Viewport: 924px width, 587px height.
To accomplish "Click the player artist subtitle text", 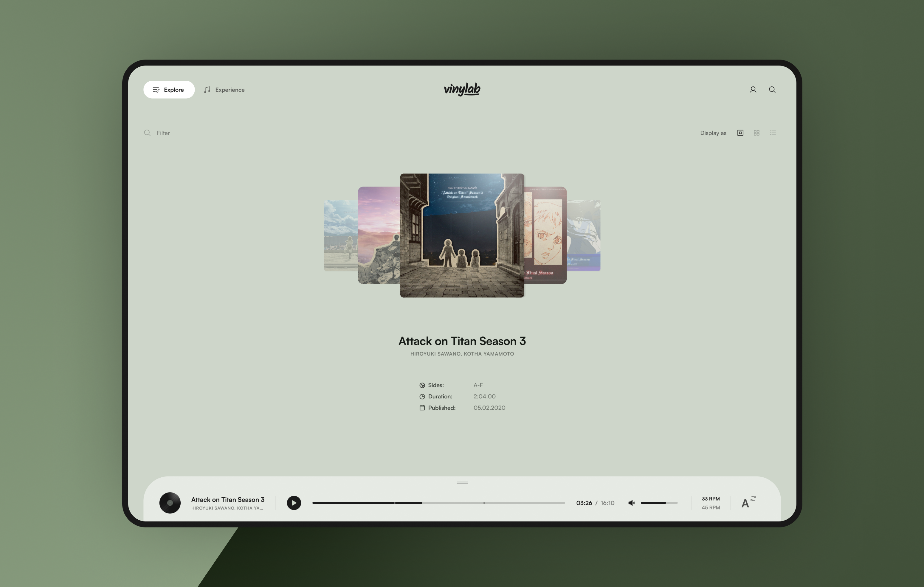I will click(x=227, y=508).
